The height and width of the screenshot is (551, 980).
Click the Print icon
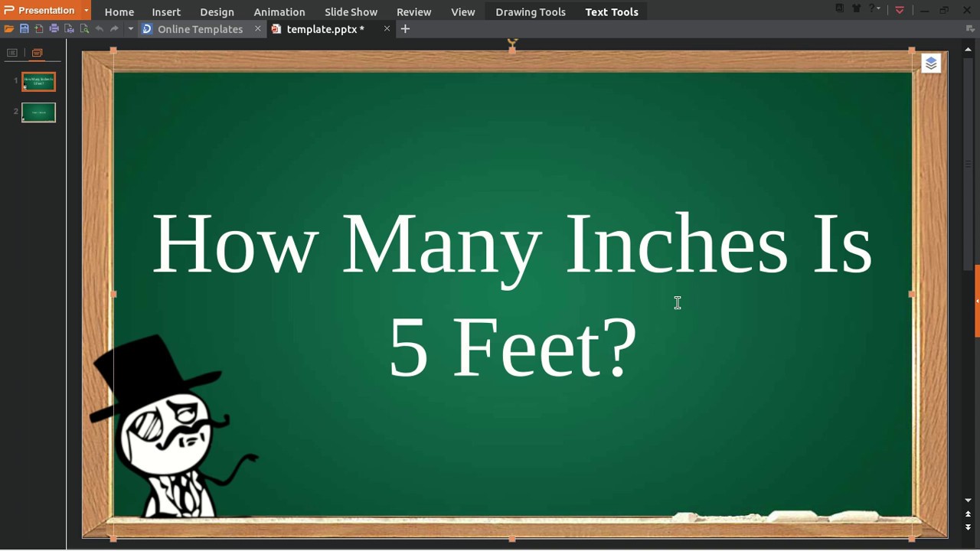click(54, 28)
